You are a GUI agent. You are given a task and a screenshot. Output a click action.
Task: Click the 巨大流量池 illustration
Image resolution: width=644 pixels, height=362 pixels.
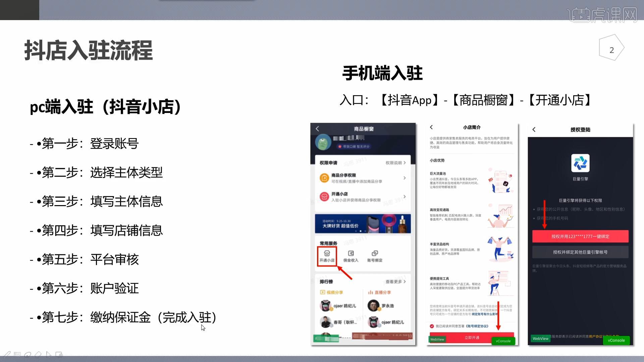500,180
